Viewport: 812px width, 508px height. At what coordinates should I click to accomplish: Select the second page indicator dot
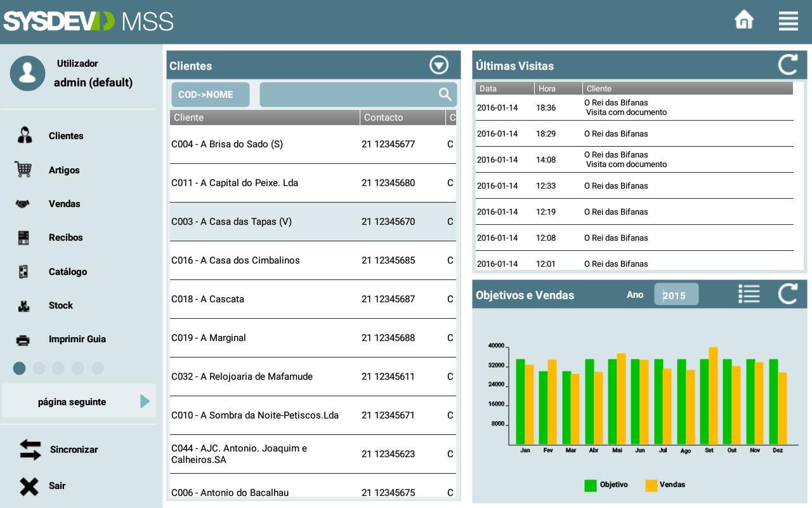coord(39,368)
